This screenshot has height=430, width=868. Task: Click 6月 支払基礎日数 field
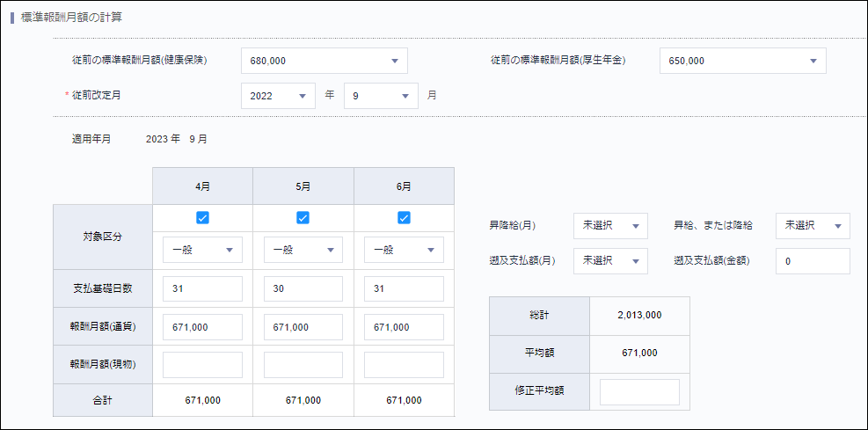(x=405, y=288)
